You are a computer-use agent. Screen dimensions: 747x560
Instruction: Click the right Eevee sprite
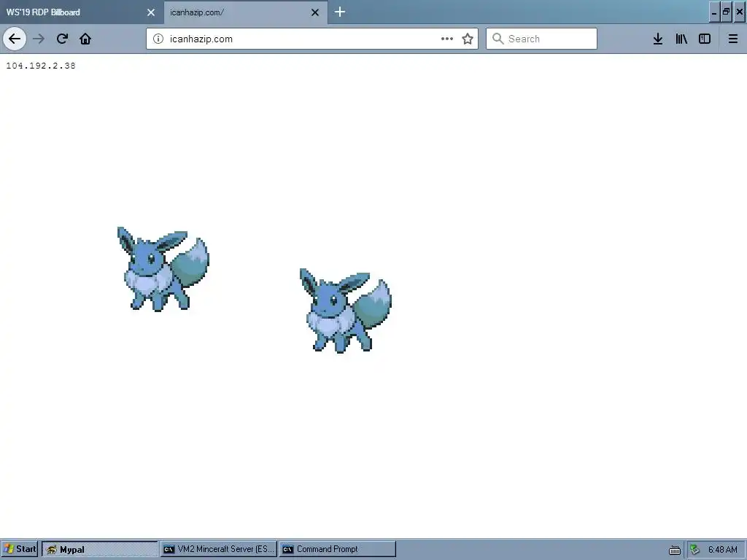[x=345, y=311]
